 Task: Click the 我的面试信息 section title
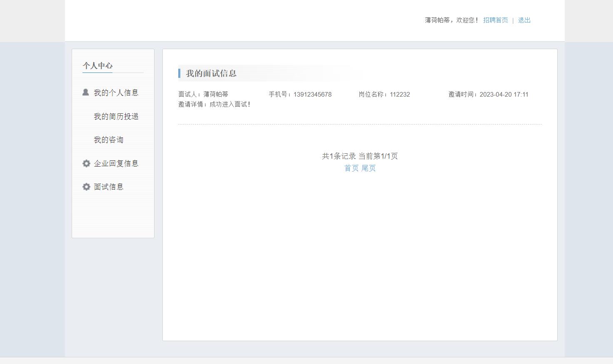tap(211, 73)
